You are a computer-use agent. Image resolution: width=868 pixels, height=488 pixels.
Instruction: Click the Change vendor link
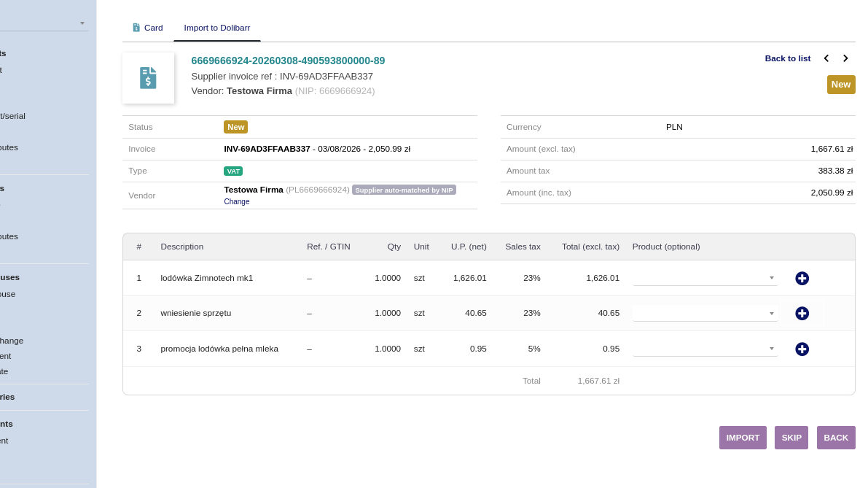236,201
